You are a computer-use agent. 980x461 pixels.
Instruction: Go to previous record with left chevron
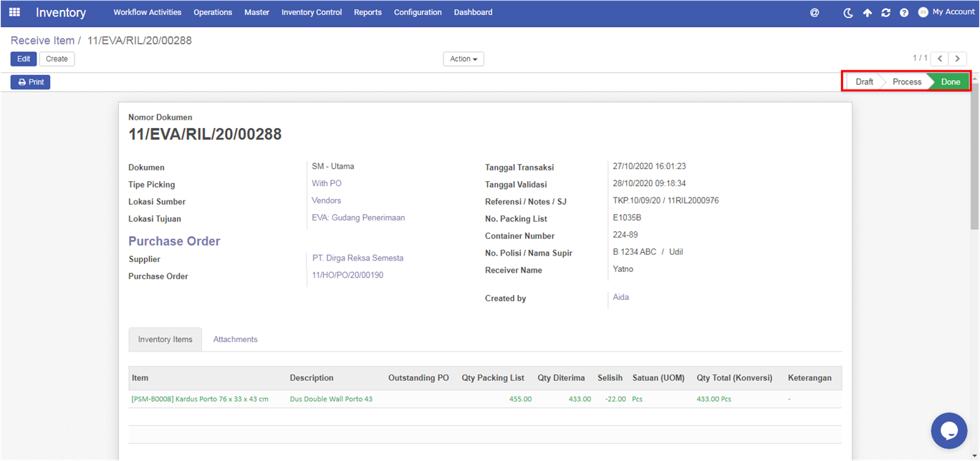(940, 59)
